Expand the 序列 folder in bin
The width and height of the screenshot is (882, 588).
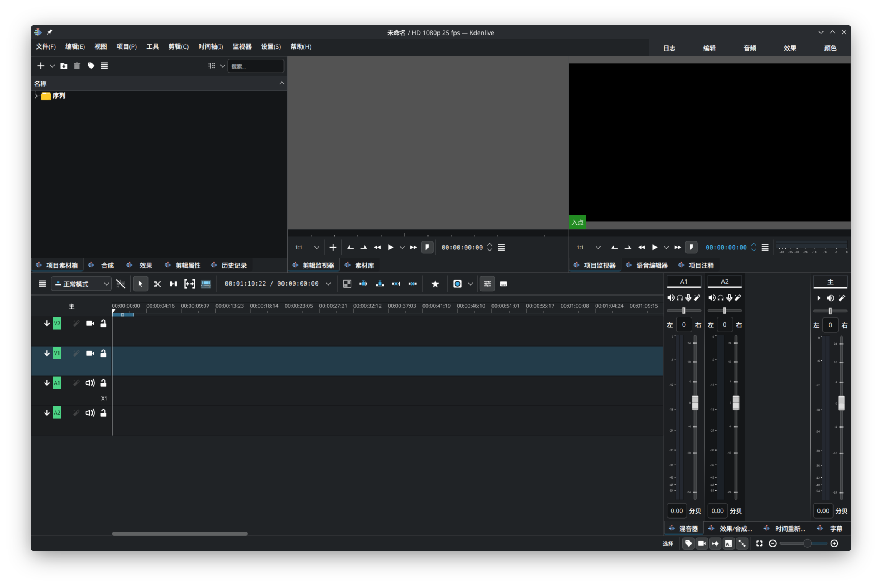pos(36,96)
